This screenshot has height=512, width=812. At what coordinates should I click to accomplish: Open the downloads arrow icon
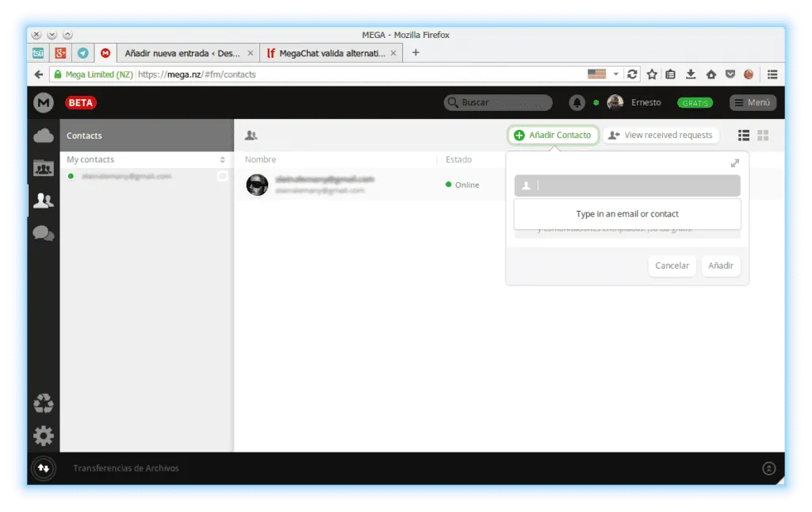click(x=691, y=75)
